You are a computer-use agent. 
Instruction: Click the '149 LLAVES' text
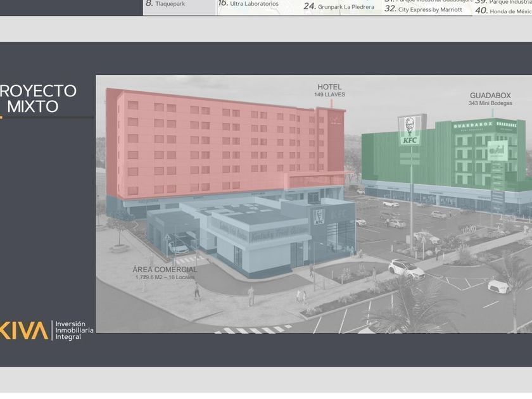click(x=329, y=95)
